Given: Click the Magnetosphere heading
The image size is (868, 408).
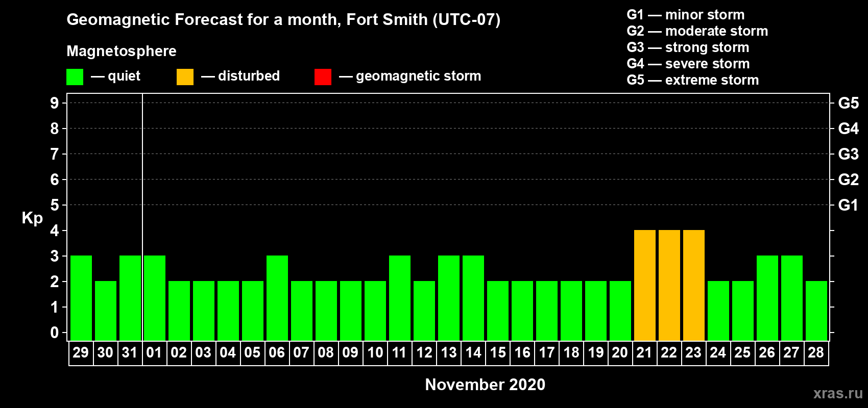Looking at the screenshot, I should pos(122,51).
